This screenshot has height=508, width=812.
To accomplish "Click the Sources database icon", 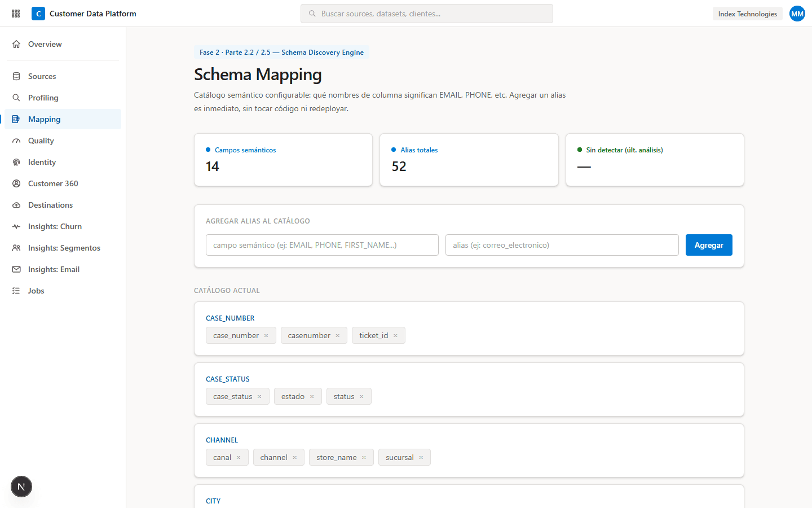I will pos(16,76).
